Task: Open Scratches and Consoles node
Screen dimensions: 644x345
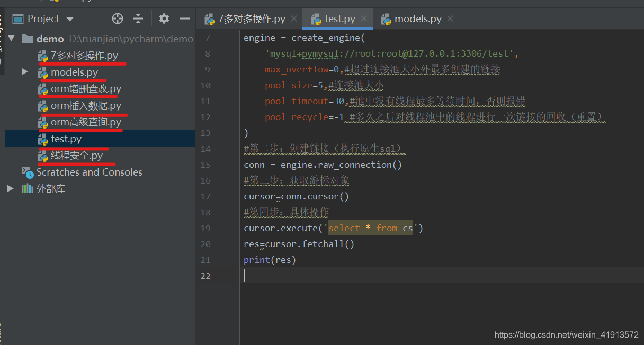Action: (x=89, y=172)
